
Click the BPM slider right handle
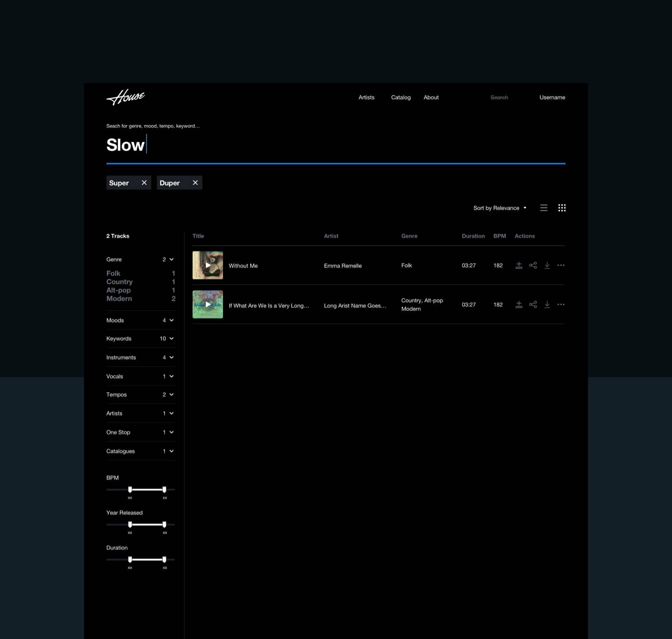[164, 489]
